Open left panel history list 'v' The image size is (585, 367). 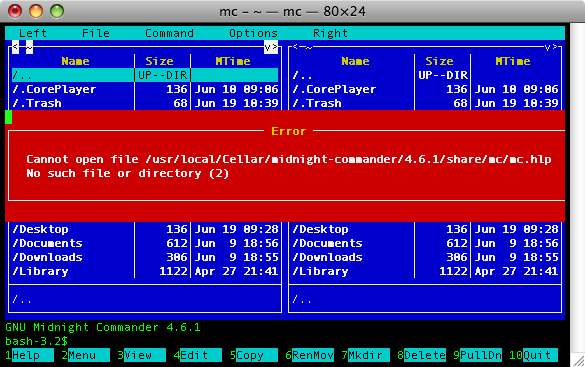click(x=268, y=47)
